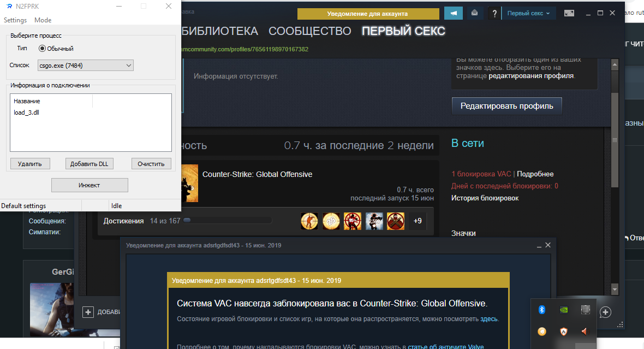The width and height of the screenshot is (644, 349).
Task: Click the Steam page scrollbar down arrow
Action: click(x=615, y=290)
